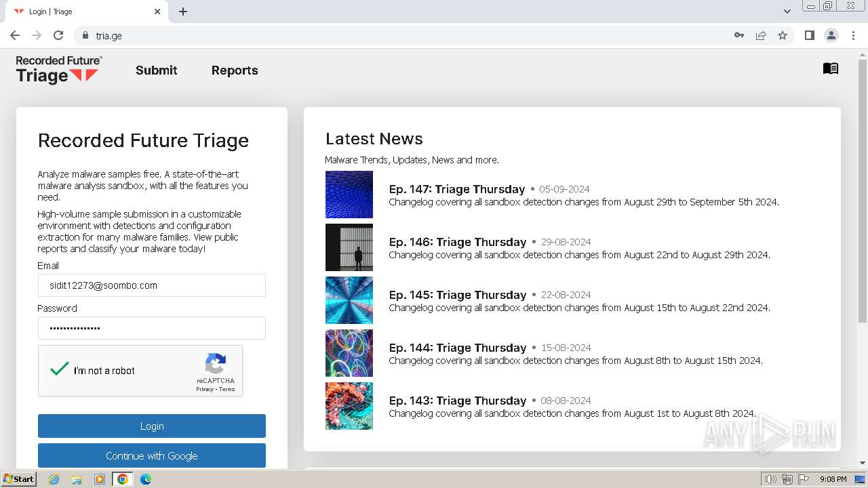
Task: Open Ep. 145: Triage Thursday article
Action: pos(458,295)
